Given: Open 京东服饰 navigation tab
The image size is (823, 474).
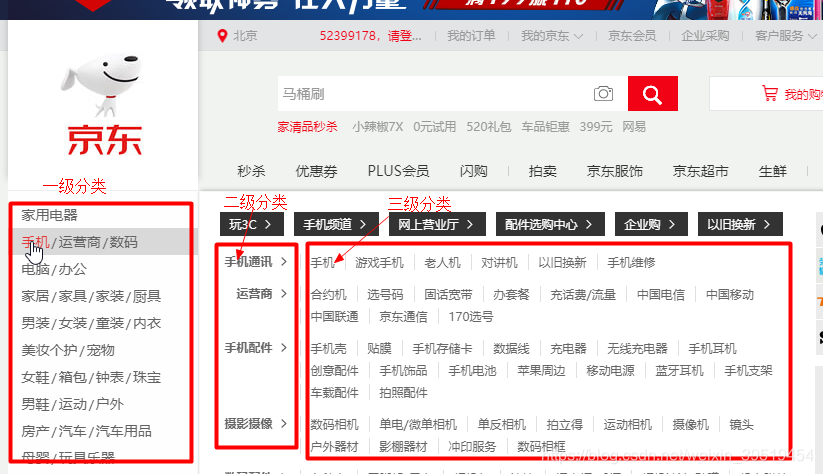Looking at the screenshot, I should click(x=615, y=171).
